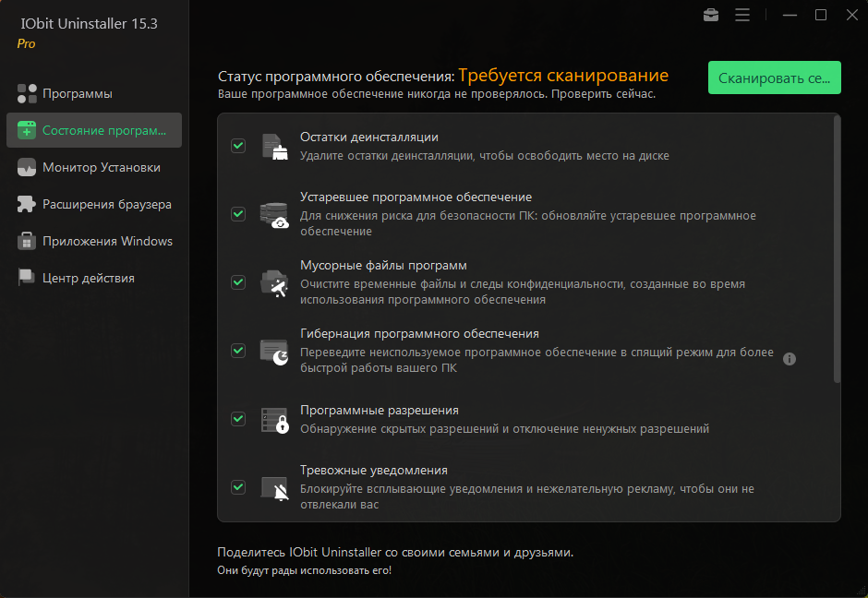The image size is (868, 598).
Task: Click the Гибернация программного обеспечения icon
Action: (274, 352)
